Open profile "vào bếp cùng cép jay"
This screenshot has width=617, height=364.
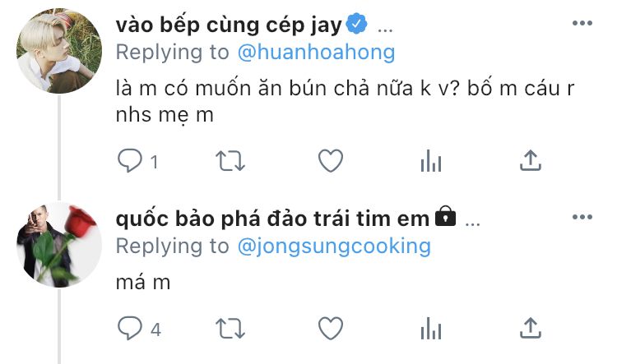tap(229, 25)
